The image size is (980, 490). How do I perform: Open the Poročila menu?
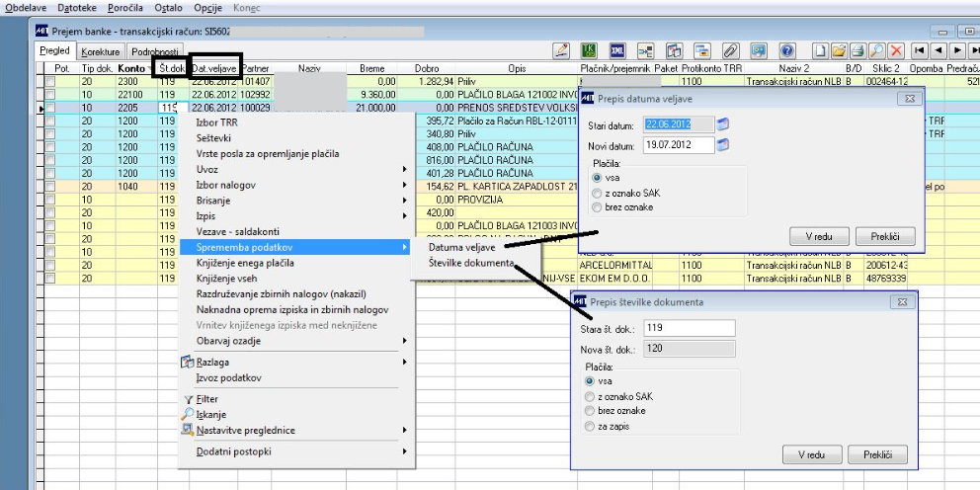tap(125, 8)
